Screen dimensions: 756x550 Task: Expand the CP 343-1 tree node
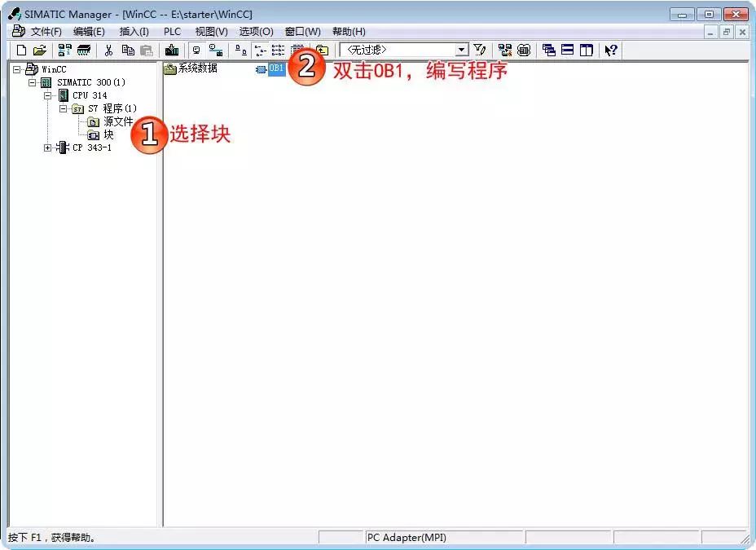pyautogui.click(x=48, y=147)
